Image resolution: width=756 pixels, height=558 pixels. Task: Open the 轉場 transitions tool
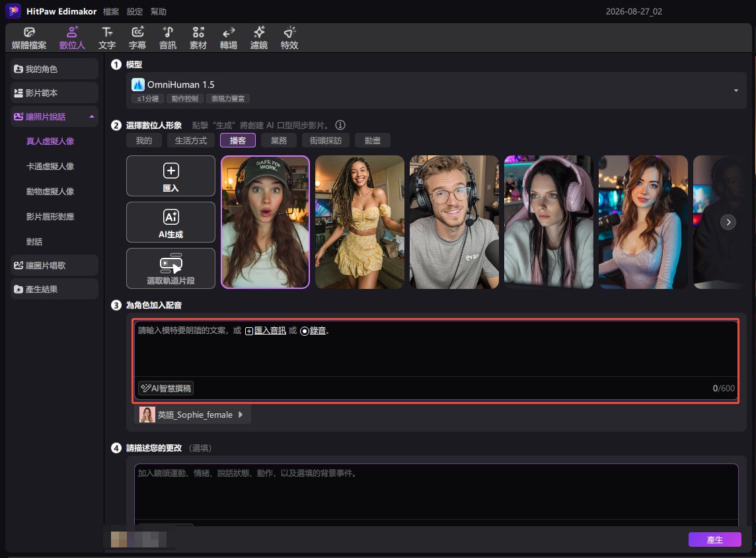229,38
